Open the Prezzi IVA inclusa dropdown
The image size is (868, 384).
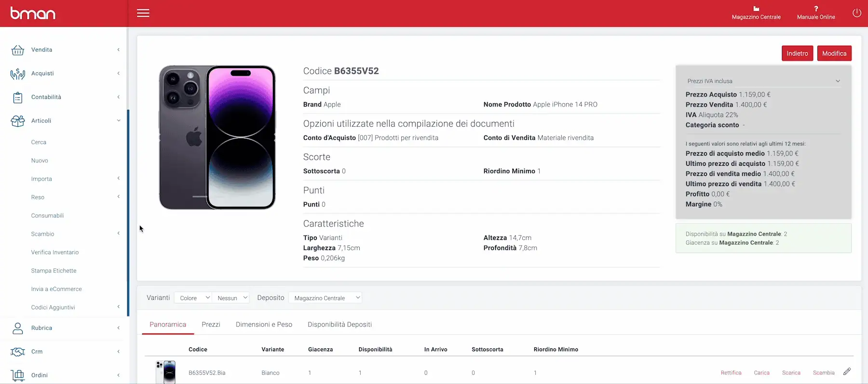pyautogui.click(x=764, y=81)
